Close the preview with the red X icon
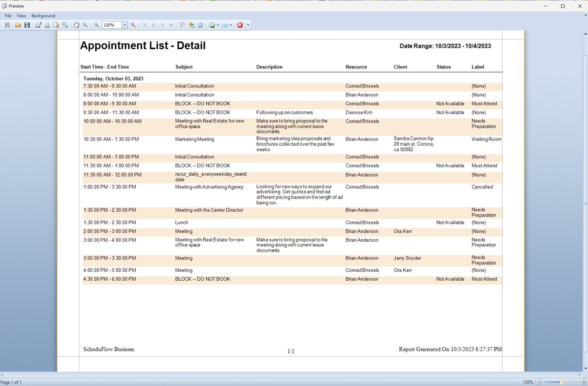Viewport: 588px width, 386px height. click(x=240, y=25)
